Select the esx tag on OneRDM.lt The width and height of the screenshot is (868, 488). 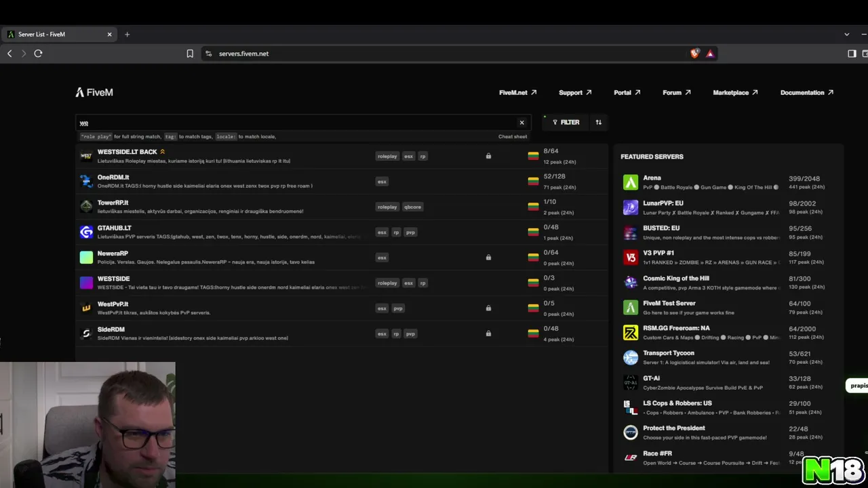(382, 181)
